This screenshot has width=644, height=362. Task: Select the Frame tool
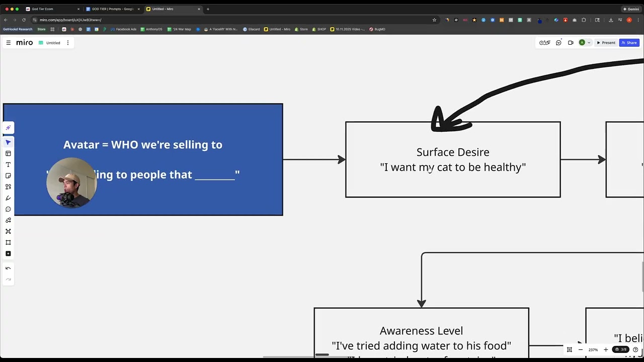(x=8, y=242)
